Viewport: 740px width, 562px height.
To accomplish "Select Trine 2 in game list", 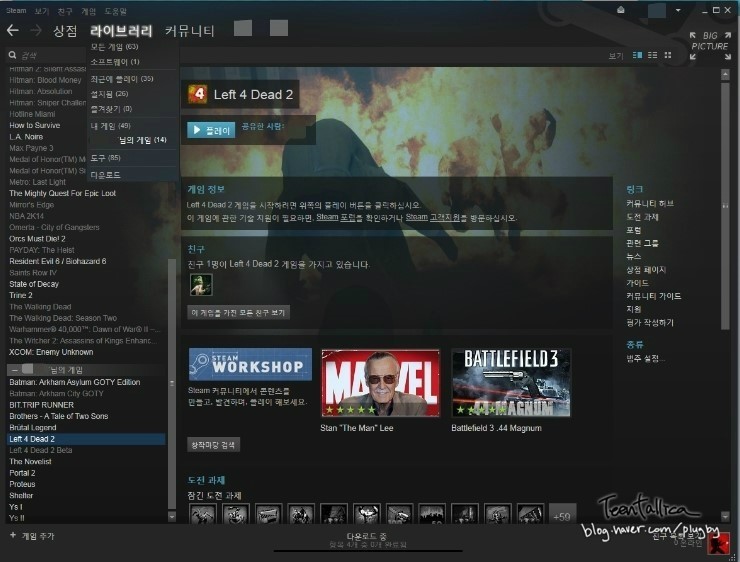I will pos(21,295).
